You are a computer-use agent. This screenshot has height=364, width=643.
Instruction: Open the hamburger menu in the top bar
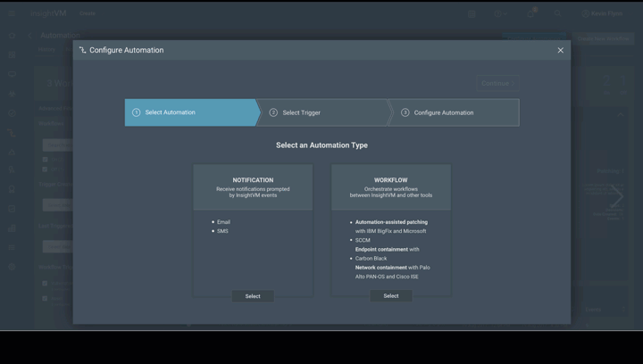click(12, 13)
